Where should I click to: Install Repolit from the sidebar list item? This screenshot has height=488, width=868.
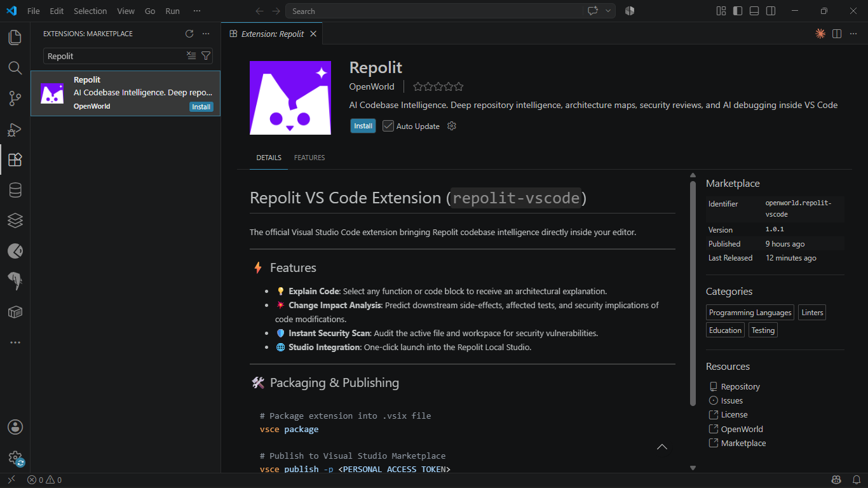pyautogui.click(x=201, y=107)
